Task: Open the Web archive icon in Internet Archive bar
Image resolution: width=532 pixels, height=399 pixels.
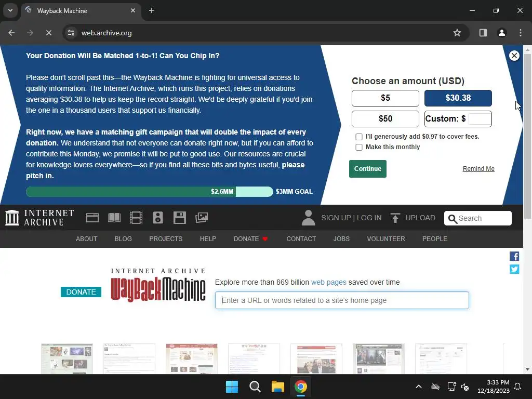Action: click(x=92, y=218)
